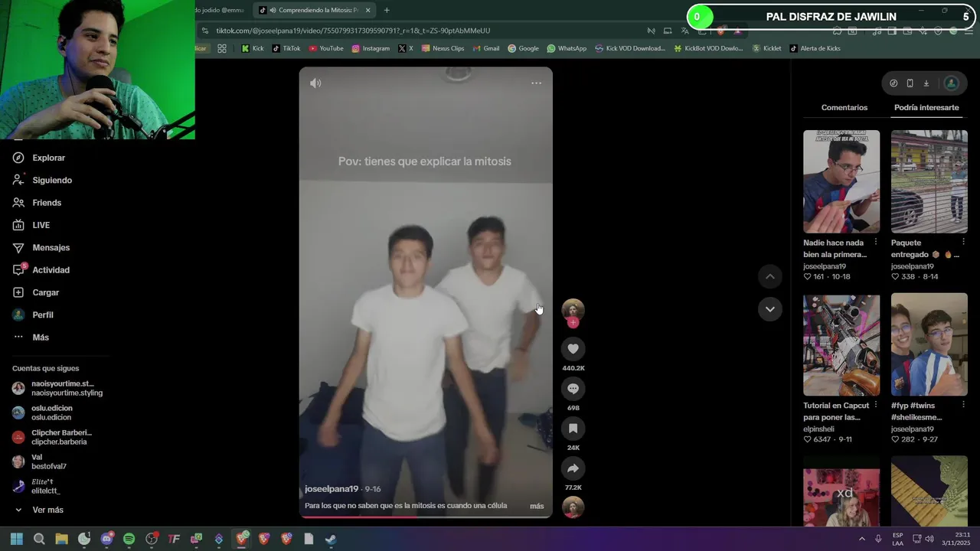Open the Windows Start menu
The width and height of the screenshot is (980, 551).
[x=17, y=539]
